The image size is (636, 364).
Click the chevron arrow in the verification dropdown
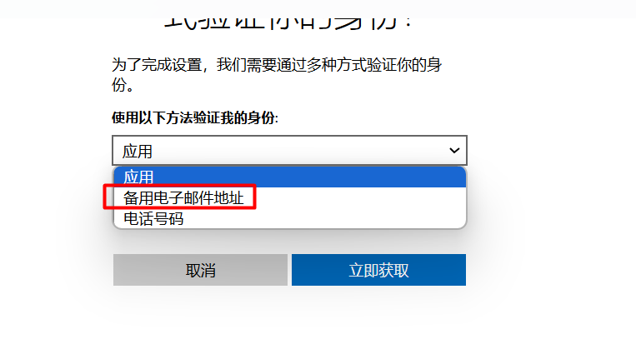tap(454, 151)
